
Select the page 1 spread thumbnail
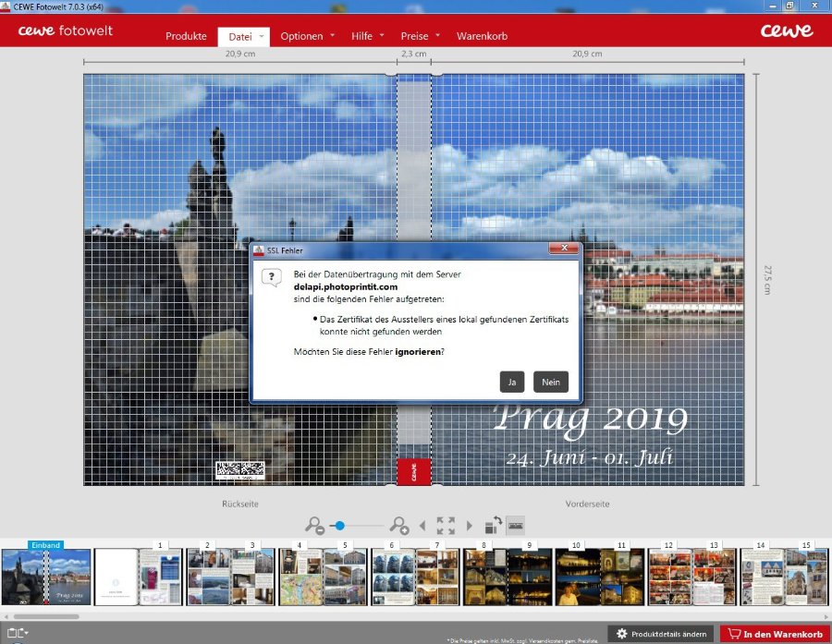[139, 577]
